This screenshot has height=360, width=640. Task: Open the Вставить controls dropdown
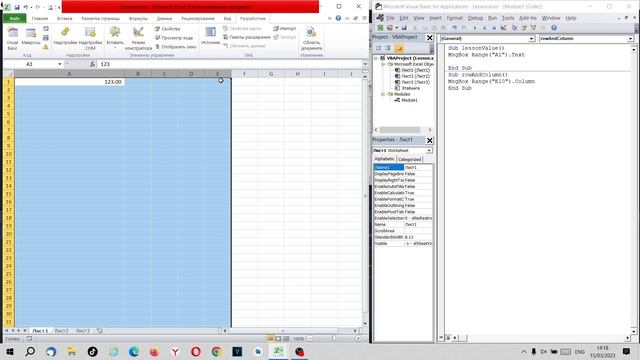(115, 38)
